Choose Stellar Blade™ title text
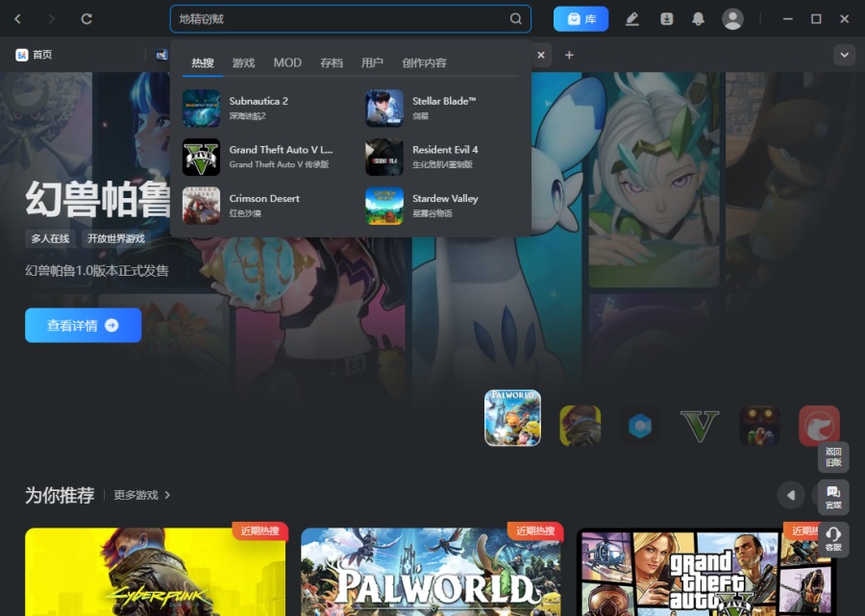The width and height of the screenshot is (865, 616). [444, 101]
